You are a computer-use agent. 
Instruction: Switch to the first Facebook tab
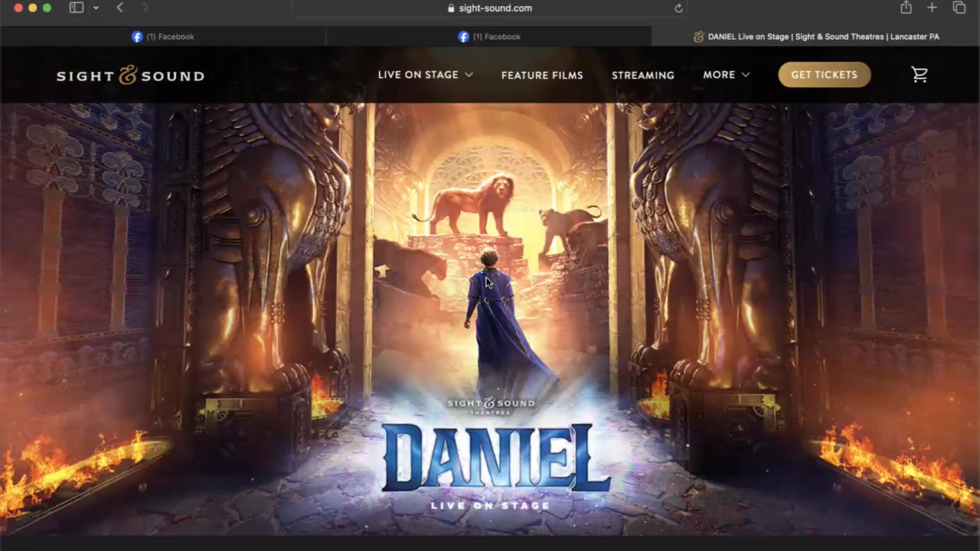coord(162,36)
